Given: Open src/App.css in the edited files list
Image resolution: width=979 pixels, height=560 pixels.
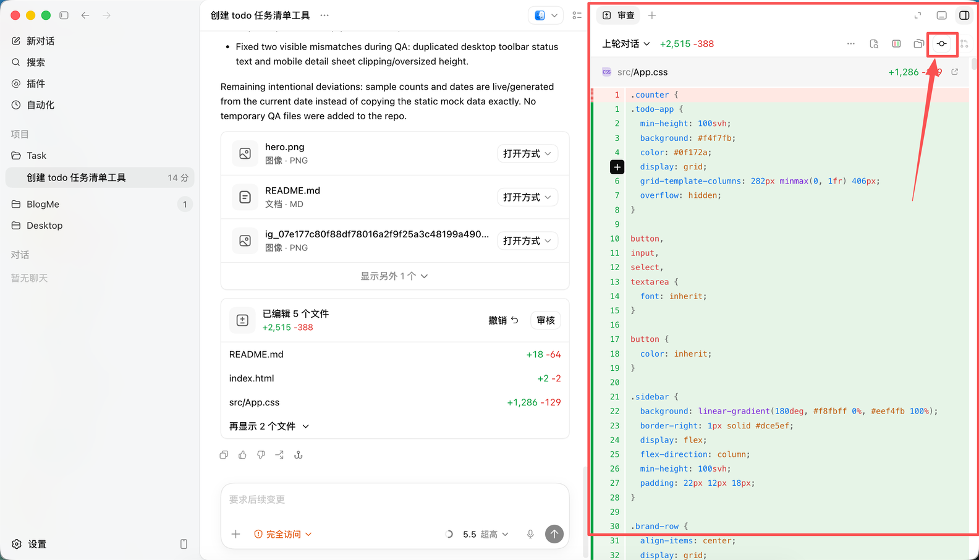Looking at the screenshot, I should click(x=395, y=402).
